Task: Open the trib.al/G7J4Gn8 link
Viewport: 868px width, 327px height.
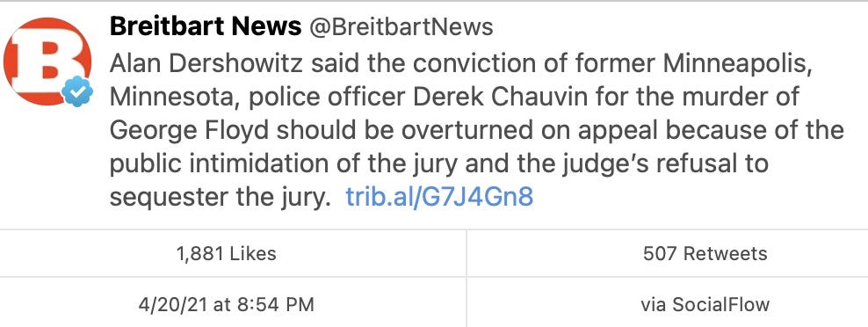Action: click(439, 197)
